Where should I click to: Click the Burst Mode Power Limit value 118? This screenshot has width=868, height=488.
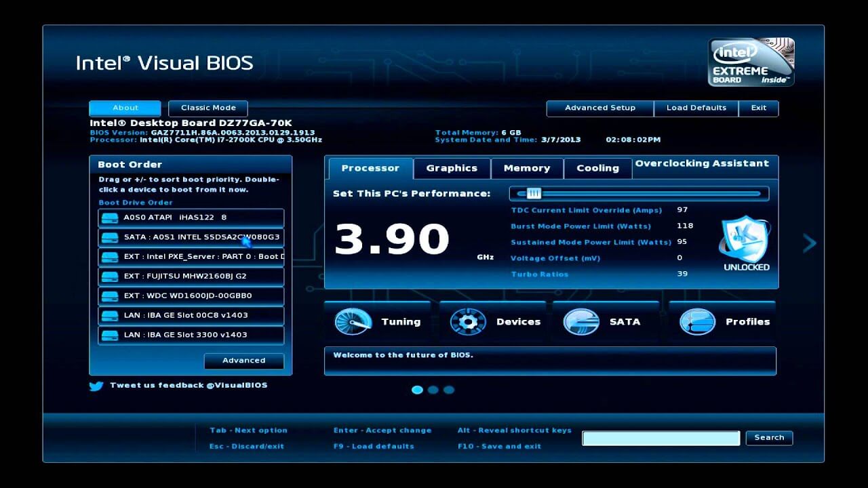[685, 226]
